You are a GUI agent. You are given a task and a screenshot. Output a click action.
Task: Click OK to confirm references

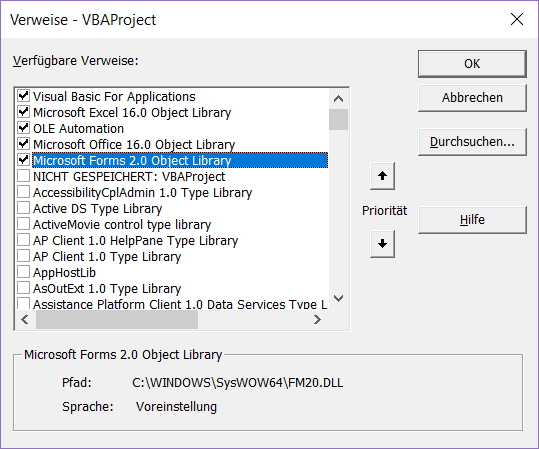point(472,64)
